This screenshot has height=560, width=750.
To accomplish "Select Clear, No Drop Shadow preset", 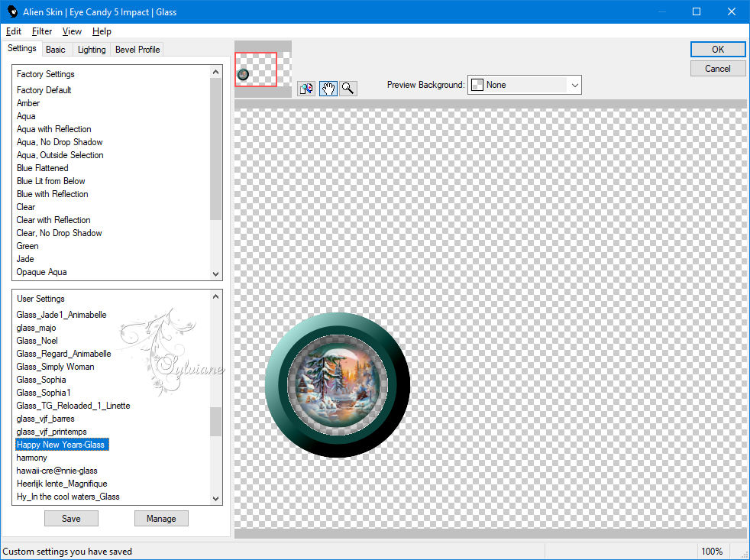I will pos(59,232).
